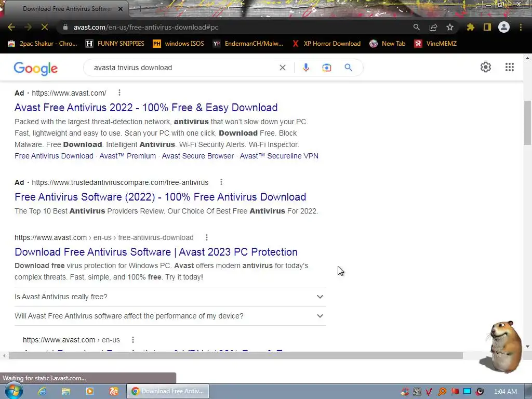The height and width of the screenshot is (399, 532).
Task: Launch Internet Explorer from the taskbar
Action: point(42,391)
